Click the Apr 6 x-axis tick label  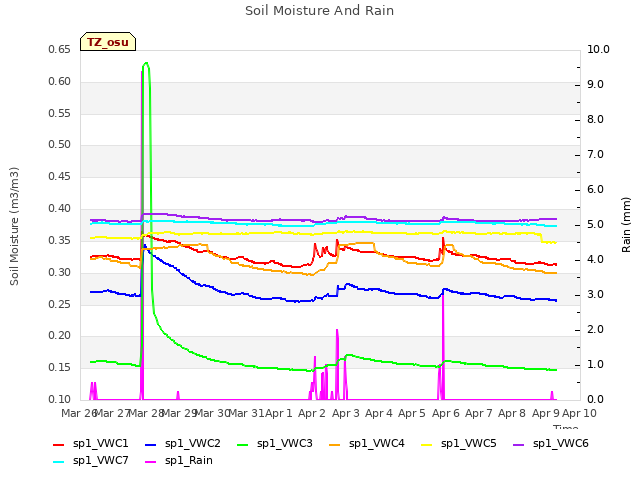point(446,413)
